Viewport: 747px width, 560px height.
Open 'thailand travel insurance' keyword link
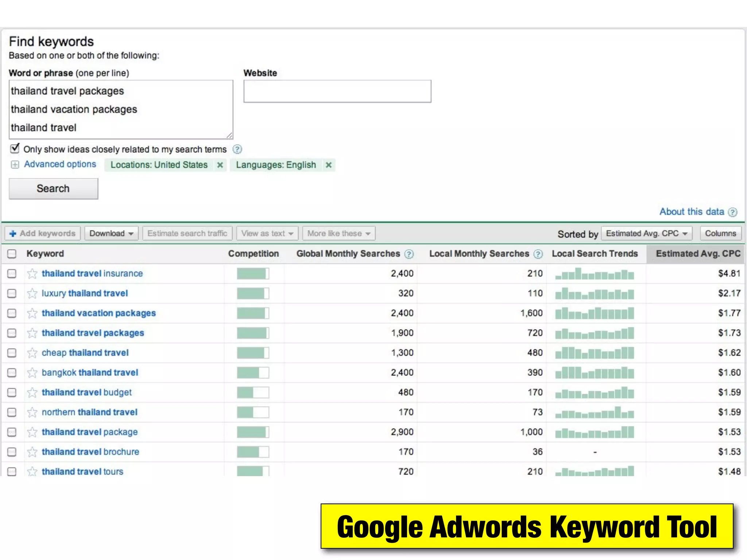click(x=92, y=273)
